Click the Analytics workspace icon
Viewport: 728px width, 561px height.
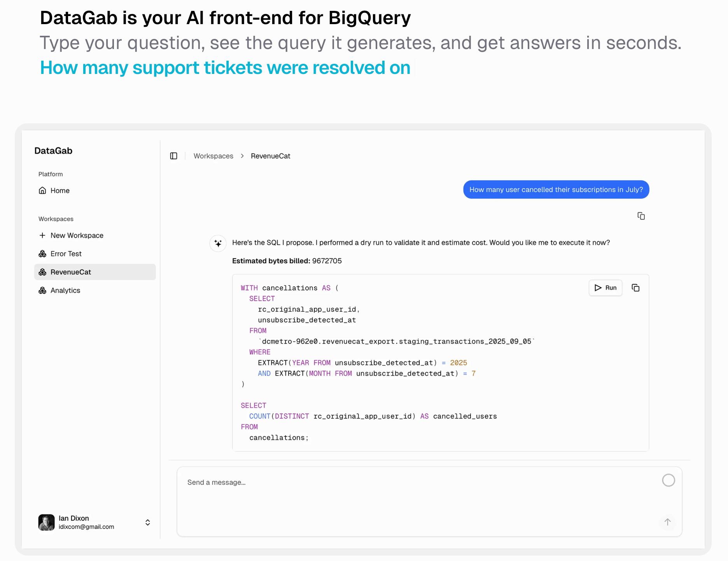pos(42,290)
